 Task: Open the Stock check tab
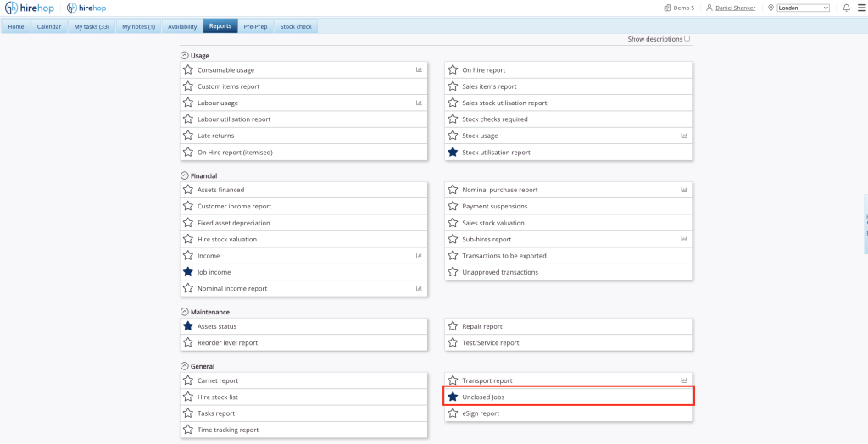tap(296, 26)
